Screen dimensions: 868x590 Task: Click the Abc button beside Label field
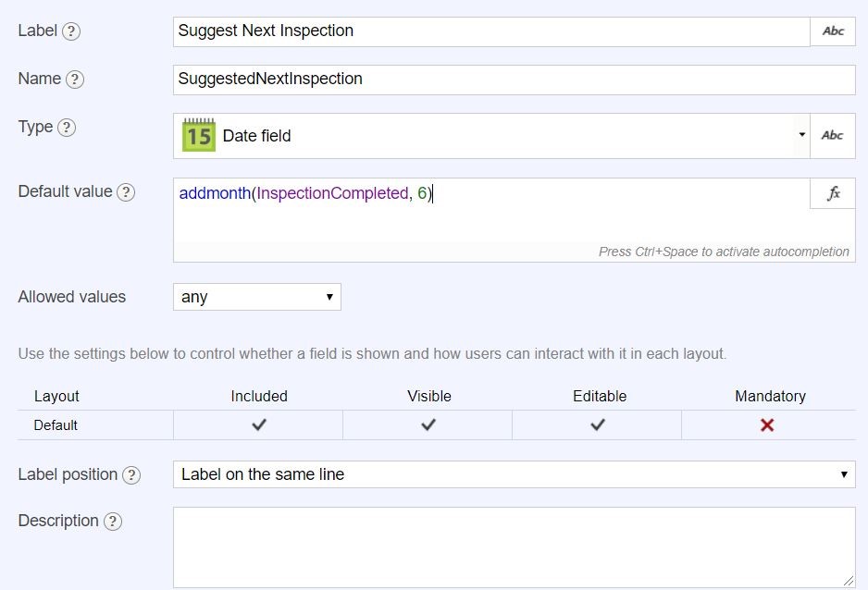(833, 31)
